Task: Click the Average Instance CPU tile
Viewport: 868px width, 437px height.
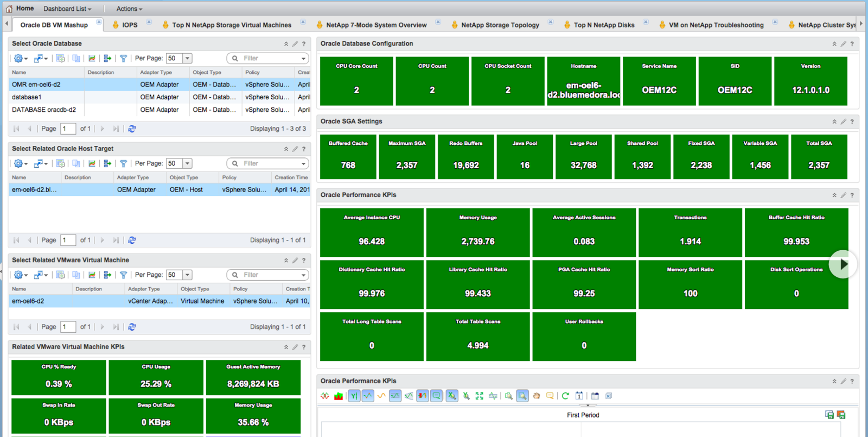Action: [x=372, y=232]
